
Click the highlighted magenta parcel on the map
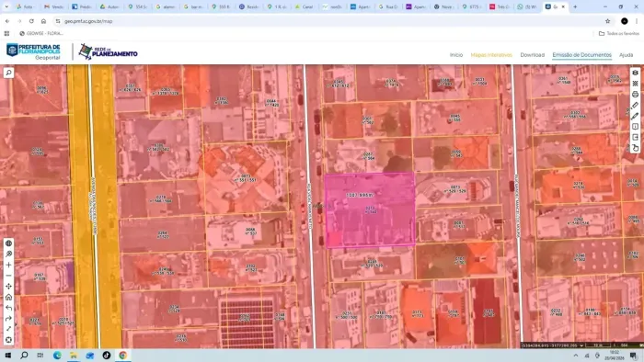tap(370, 209)
